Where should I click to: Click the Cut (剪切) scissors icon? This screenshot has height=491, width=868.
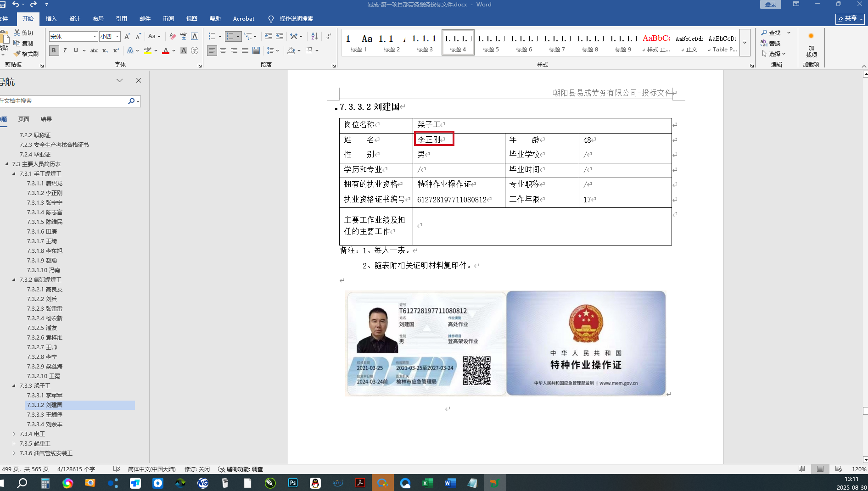17,33
